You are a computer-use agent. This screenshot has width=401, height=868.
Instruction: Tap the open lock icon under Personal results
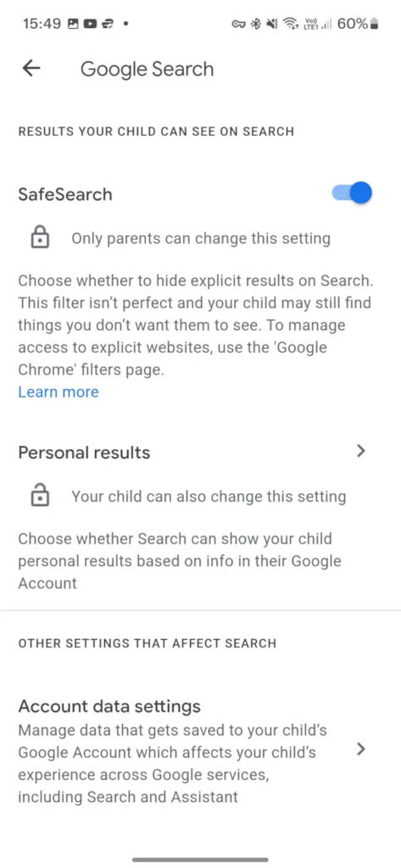pos(40,495)
